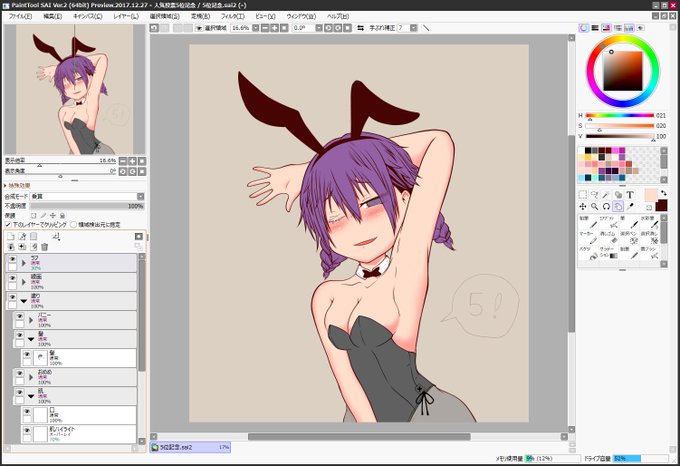Flip the canvas view horizontally
Image resolution: width=680 pixels, height=466 pixels.
360,28
